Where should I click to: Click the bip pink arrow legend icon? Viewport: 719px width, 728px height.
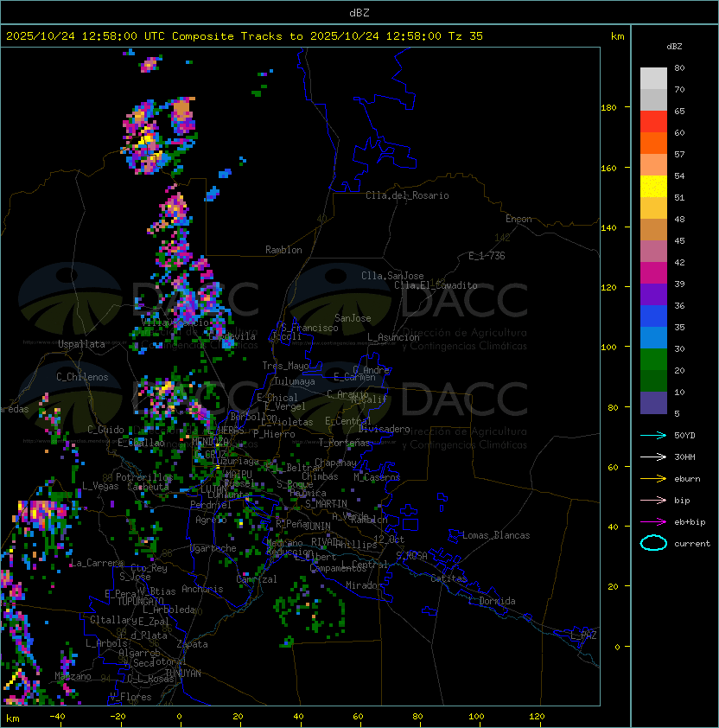point(653,500)
